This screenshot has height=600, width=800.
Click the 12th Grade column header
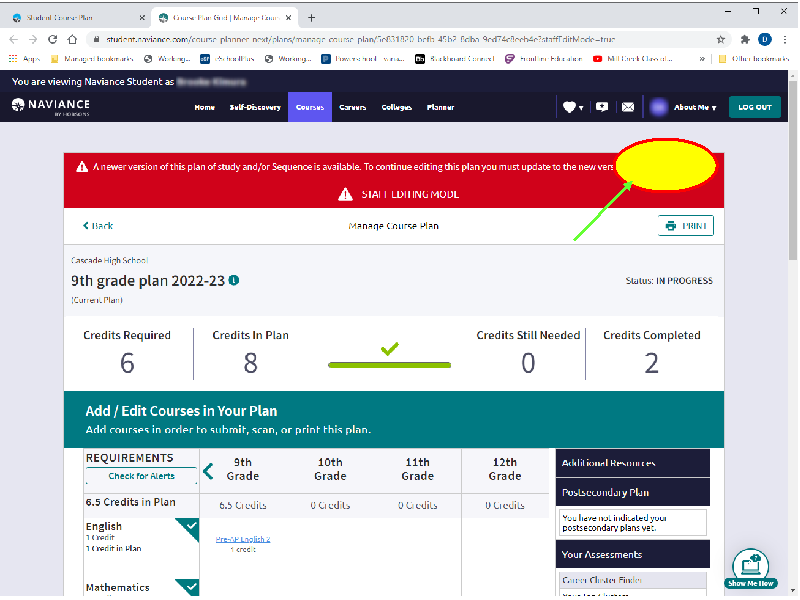tap(505, 469)
